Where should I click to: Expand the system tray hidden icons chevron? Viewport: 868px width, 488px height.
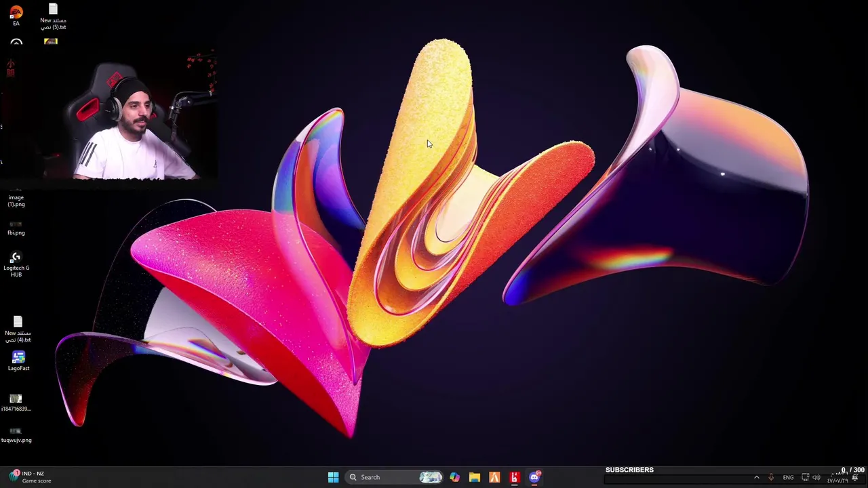click(757, 478)
